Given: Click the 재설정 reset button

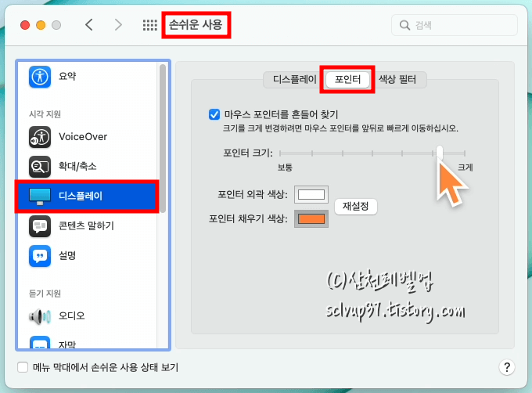Looking at the screenshot, I should [355, 207].
